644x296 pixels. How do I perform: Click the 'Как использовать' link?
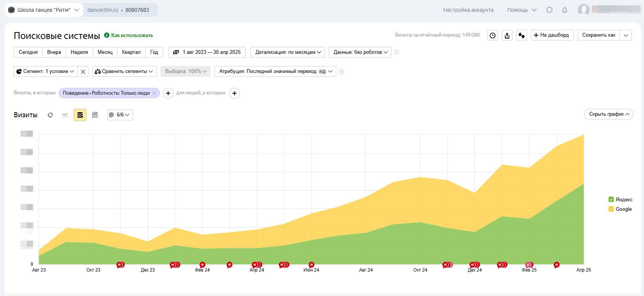132,35
